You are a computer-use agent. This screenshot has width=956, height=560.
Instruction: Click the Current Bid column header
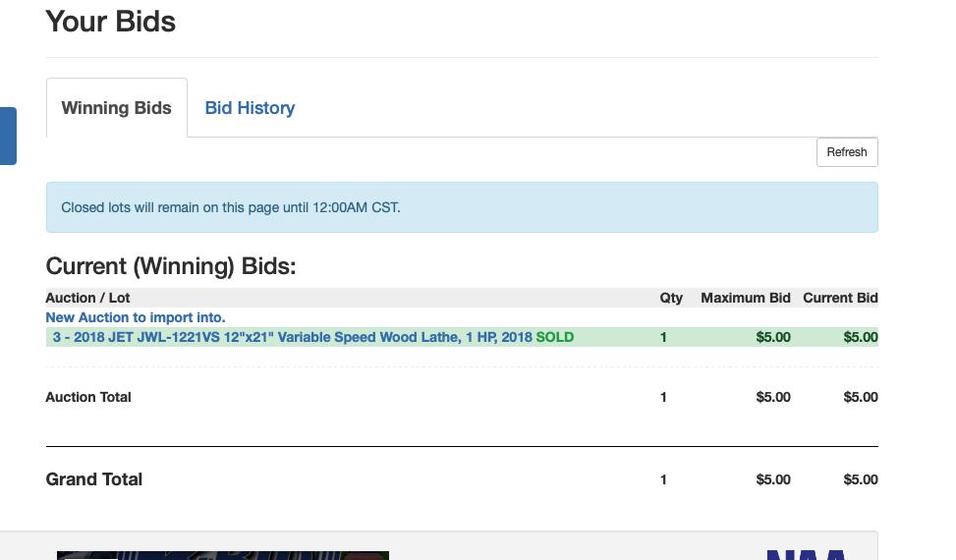coord(840,298)
